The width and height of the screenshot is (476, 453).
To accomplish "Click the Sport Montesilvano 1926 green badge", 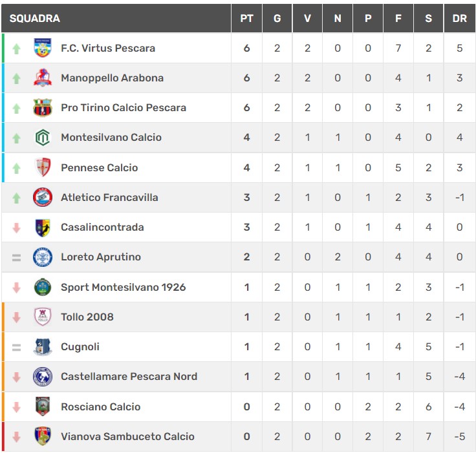I will click(x=43, y=287).
